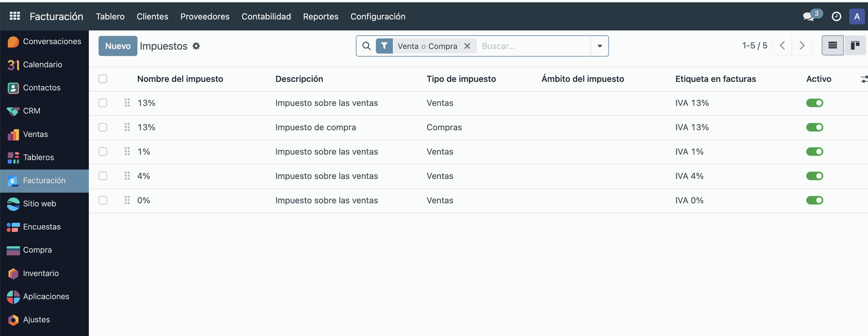Click the IVA 0% label cell
Screen dimensions: 868x336
pyautogui.click(x=689, y=200)
